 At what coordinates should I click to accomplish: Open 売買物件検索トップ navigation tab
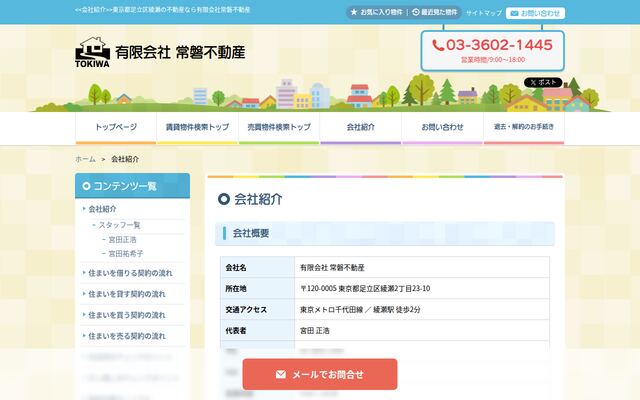[279, 128]
